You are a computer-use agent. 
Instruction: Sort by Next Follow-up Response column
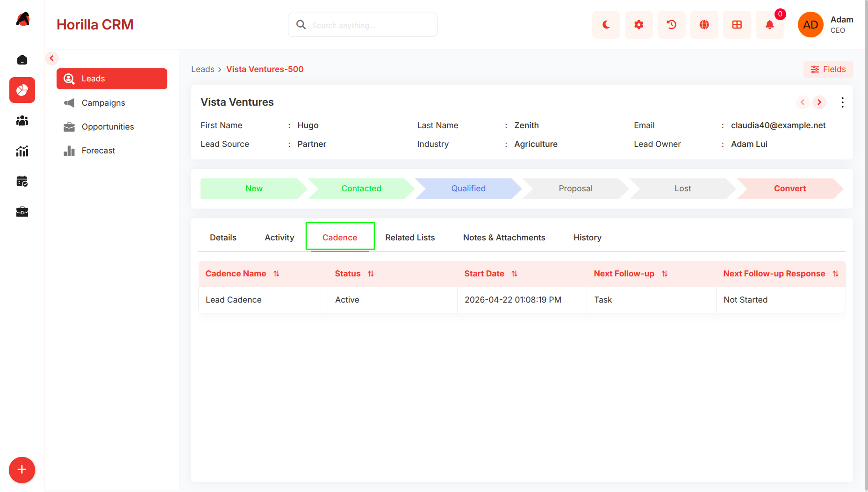coord(836,274)
